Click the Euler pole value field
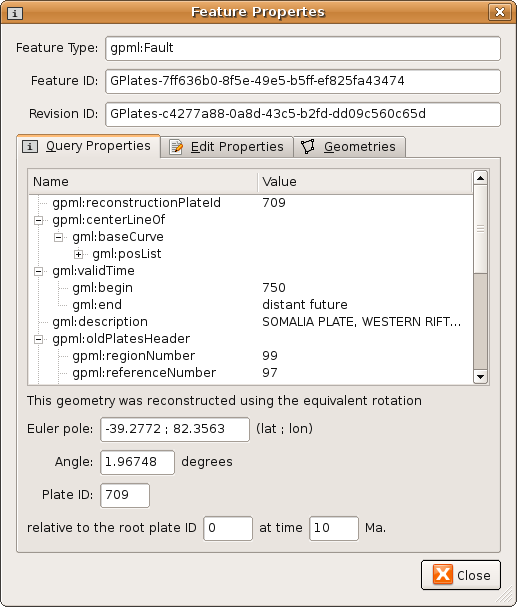Viewport: 517px width, 607px height. [x=175, y=429]
